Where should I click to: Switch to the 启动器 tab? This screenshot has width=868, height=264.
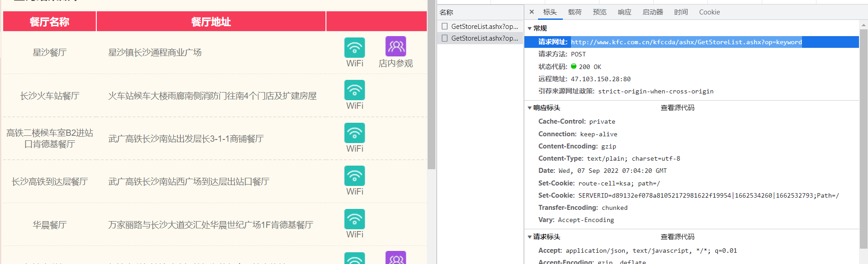pyautogui.click(x=653, y=12)
